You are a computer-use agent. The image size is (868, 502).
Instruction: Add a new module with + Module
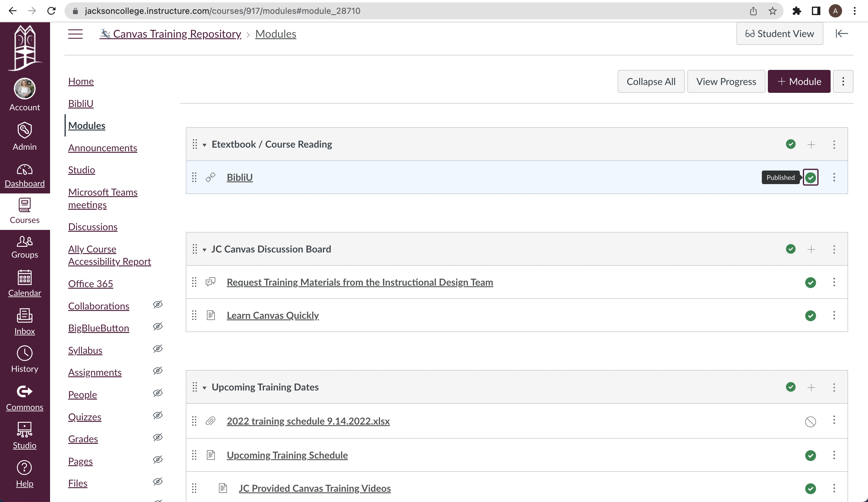pos(799,82)
